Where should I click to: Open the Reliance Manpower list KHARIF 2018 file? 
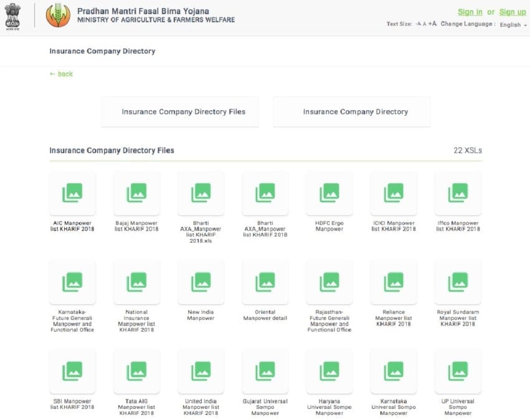[393, 282]
